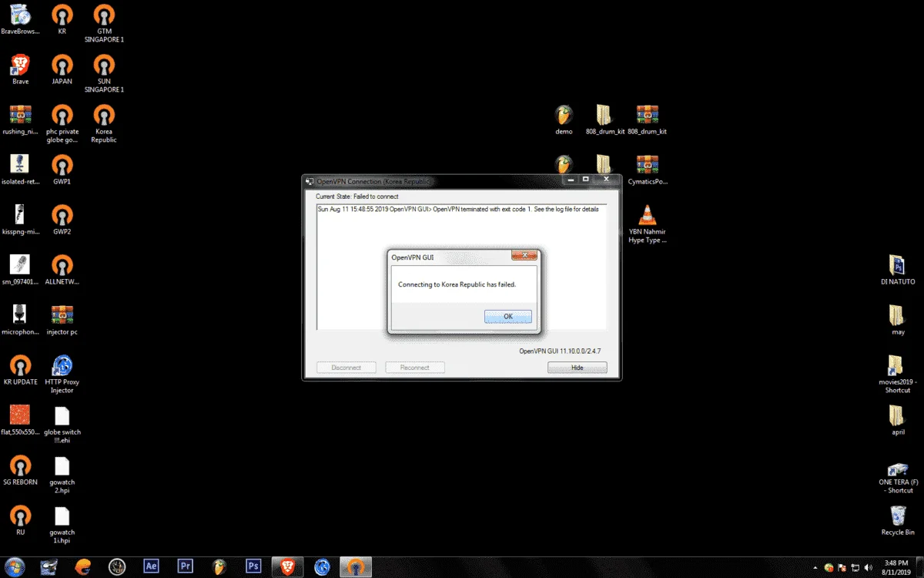Viewport: 924px width, 578px height.
Task: Select the RU OpenVPN desktop icon
Action: pos(20,520)
